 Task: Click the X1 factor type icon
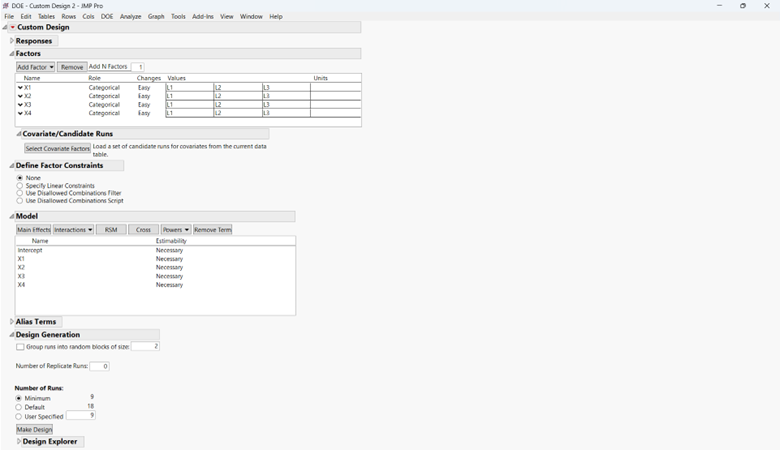point(20,88)
